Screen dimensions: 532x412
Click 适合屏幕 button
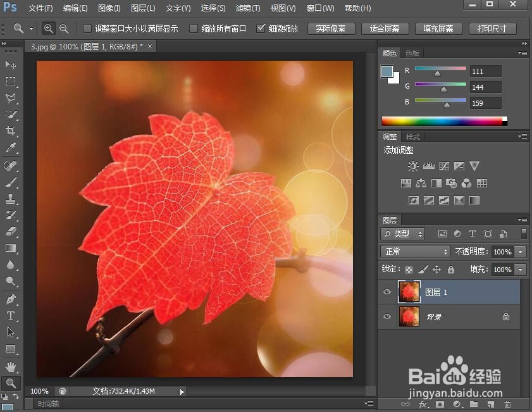point(385,29)
